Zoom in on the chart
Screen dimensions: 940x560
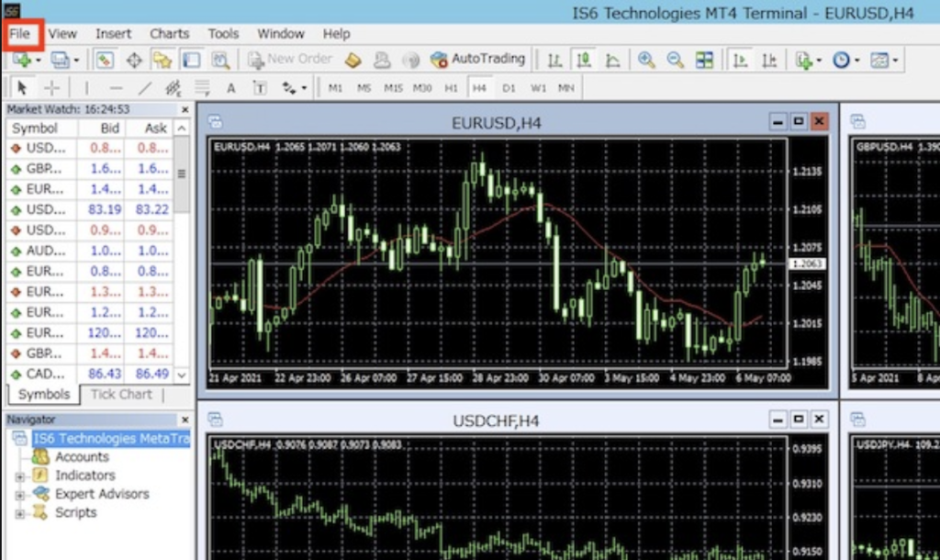tap(645, 60)
